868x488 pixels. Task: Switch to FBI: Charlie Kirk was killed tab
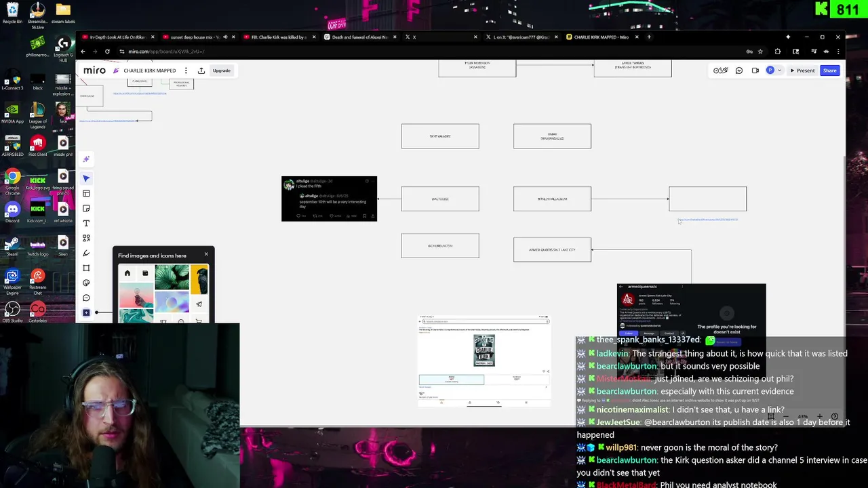(x=279, y=37)
